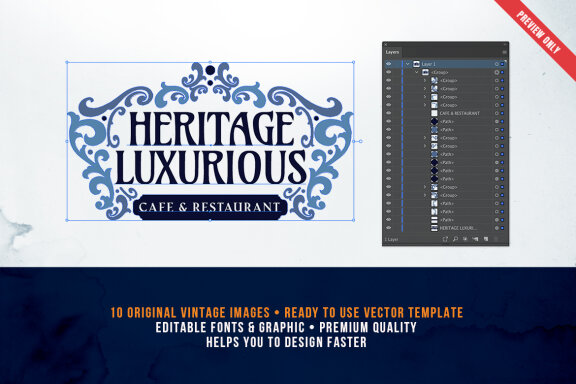This screenshot has width=576, height=384.
Task: Toggle eye of <Path> directly above HERITAGE LUXURI...
Action: pyautogui.click(x=389, y=219)
